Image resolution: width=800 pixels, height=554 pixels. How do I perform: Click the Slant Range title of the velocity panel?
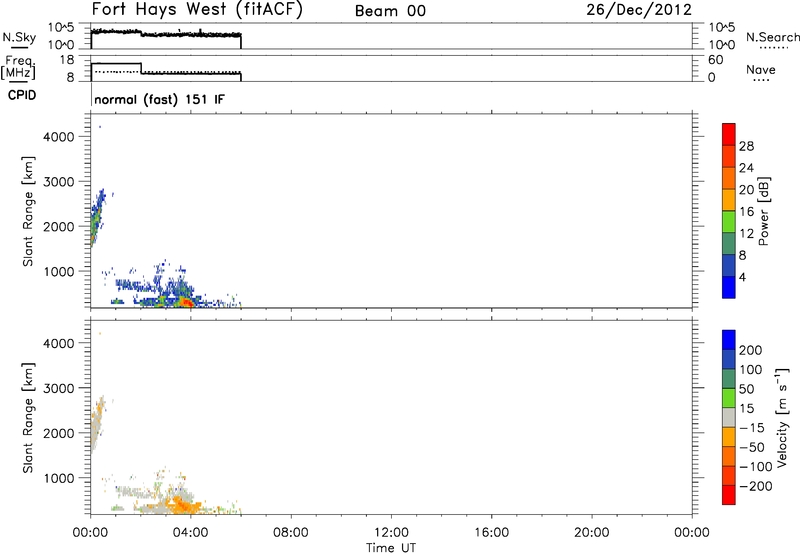(x=28, y=418)
